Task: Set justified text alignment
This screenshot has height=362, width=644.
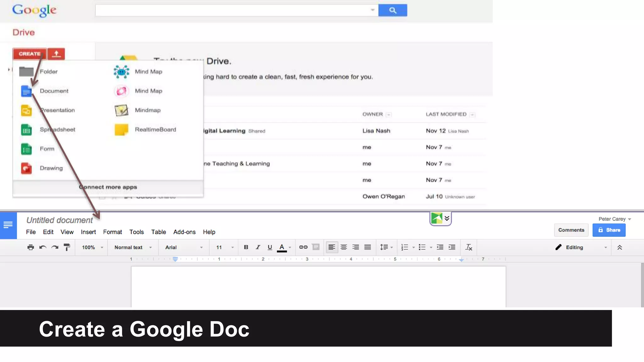Action: (x=368, y=247)
